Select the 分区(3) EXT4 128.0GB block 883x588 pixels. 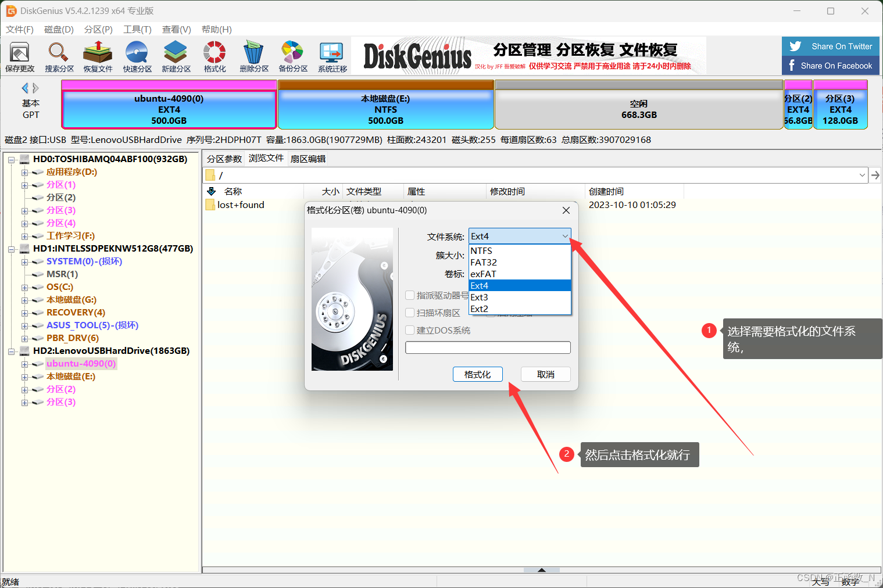pos(841,105)
